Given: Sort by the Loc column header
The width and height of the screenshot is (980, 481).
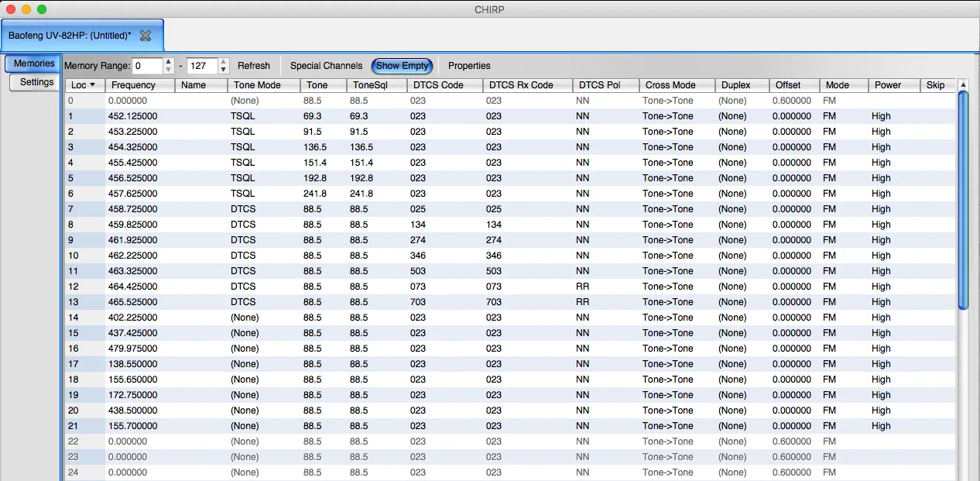Looking at the screenshot, I should pos(83,85).
